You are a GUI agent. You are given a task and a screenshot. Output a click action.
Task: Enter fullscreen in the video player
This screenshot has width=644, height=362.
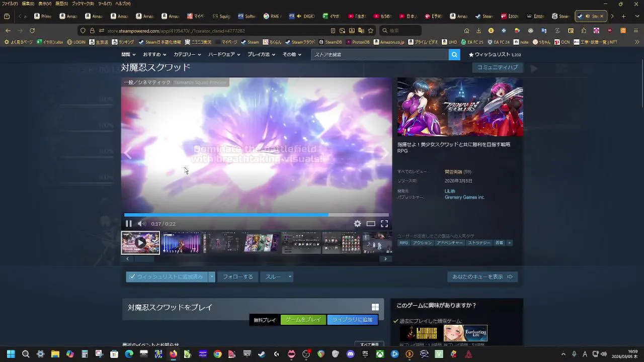384,224
